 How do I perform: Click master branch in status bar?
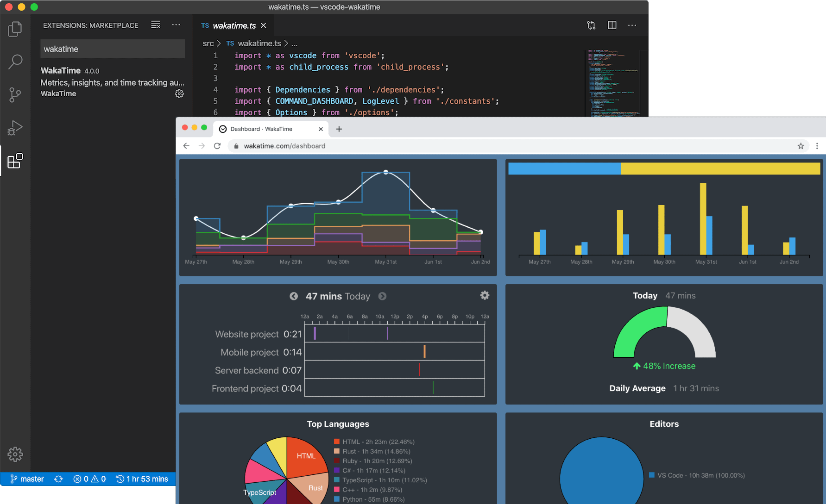pyautogui.click(x=27, y=479)
